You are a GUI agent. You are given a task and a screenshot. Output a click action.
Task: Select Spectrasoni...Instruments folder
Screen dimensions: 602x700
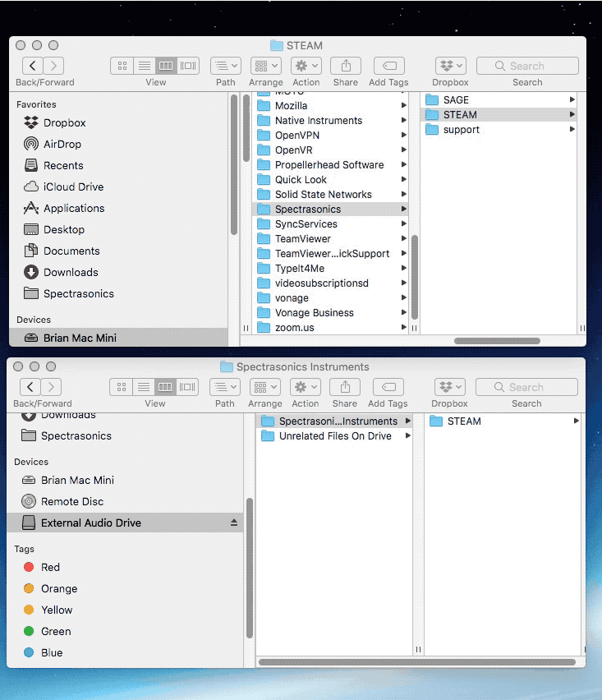tap(335, 421)
